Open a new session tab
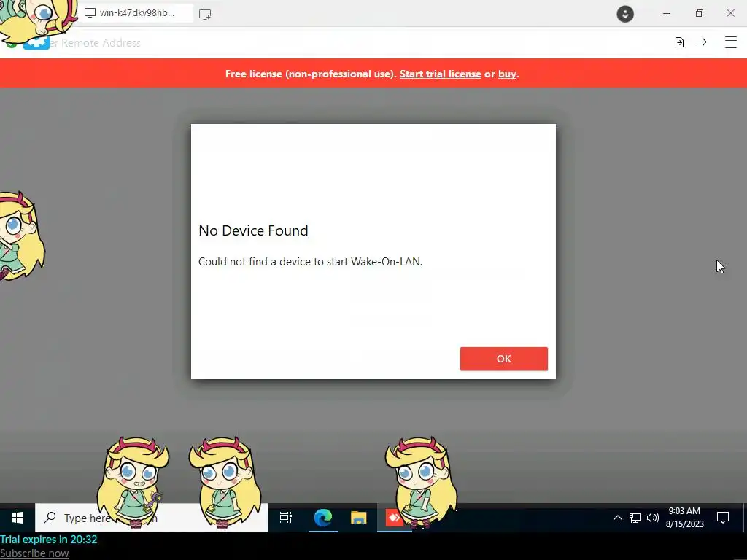 click(x=205, y=14)
